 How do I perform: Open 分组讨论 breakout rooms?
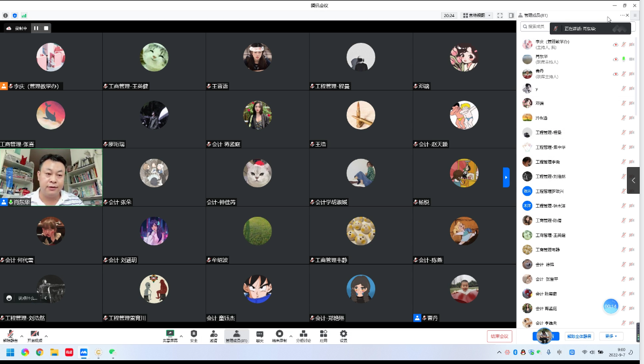pos(303,335)
